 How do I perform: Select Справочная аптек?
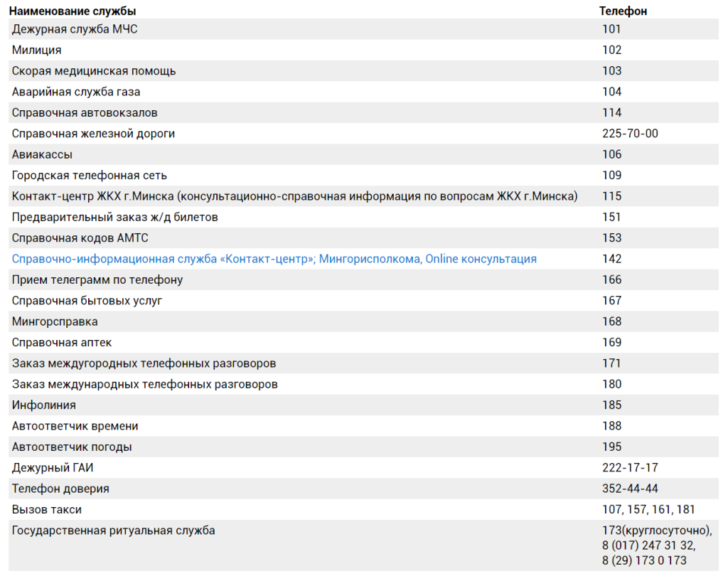pos(62,342)
